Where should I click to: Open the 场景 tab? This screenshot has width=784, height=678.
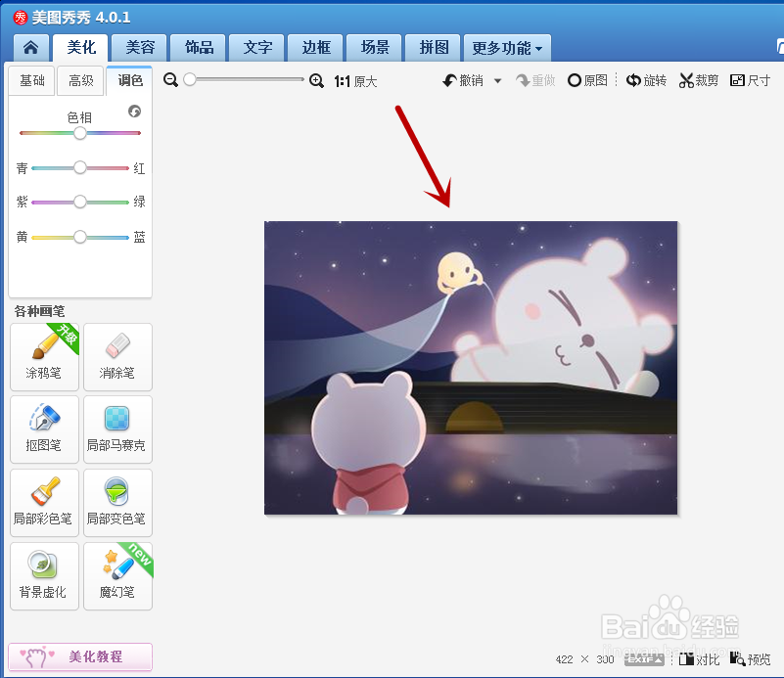(375, 48)
